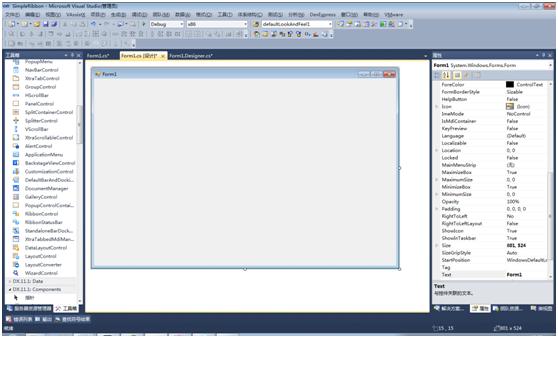Toggle auto-hide pin on toolbox panel

(x=72, y=55)
